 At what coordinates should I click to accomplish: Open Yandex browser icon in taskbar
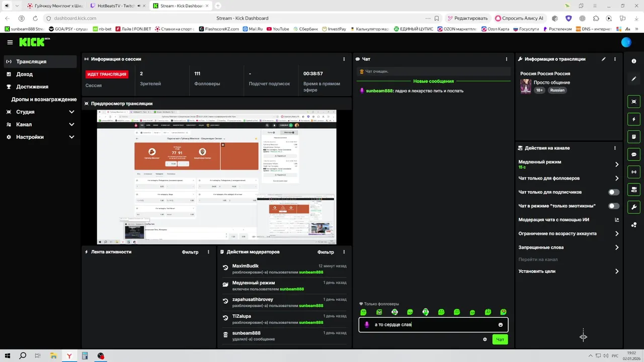pos(69,356)
